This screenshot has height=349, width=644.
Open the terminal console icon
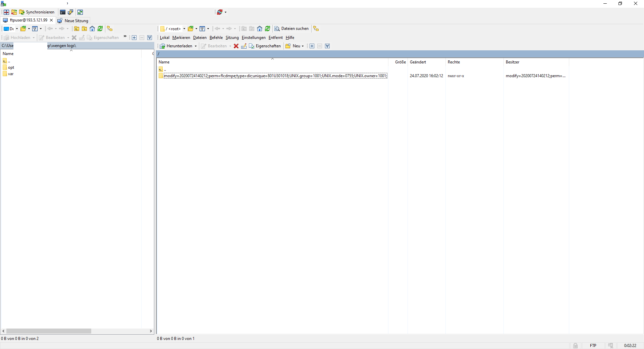(x=63, y=12)
